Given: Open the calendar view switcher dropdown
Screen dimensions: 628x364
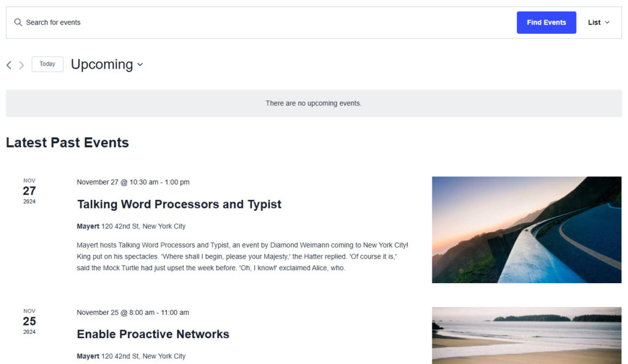Looking at the screenshot, I should tap(598, 22).
